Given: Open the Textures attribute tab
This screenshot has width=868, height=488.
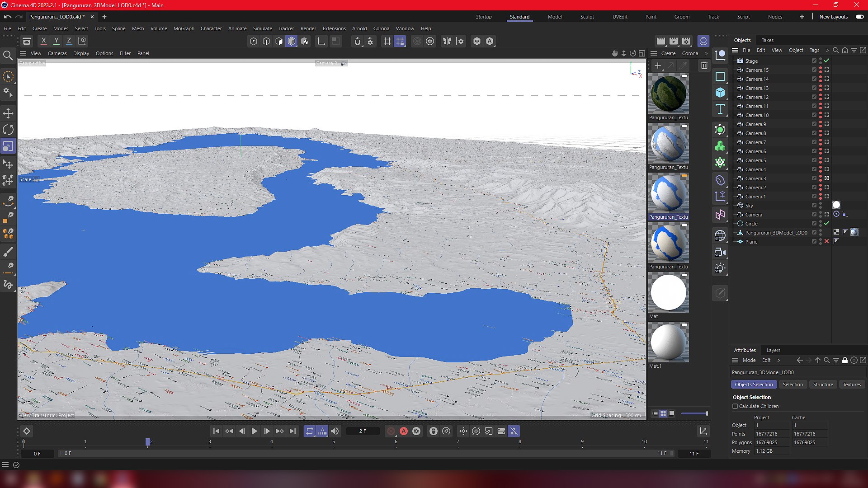Looking at the screenshot, I should [852, 385].
